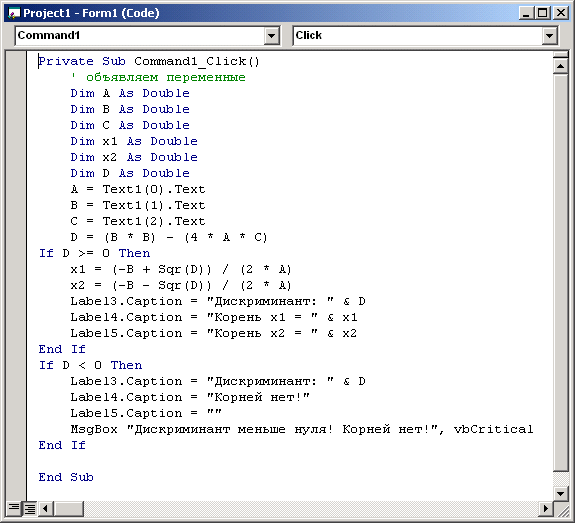Screen dimensions: 575x523
Task: Click the line 'Label5.Caption = ""'
Action: click(x=146, y=413)
